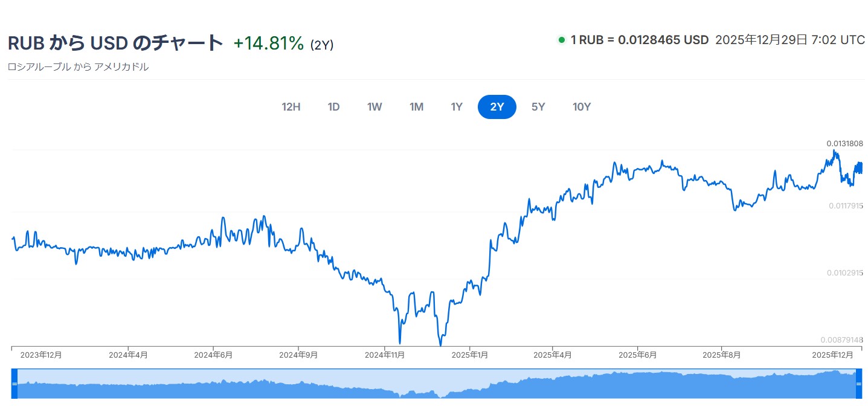
Task: Click the green live-rate status dot
Action: 562,40
